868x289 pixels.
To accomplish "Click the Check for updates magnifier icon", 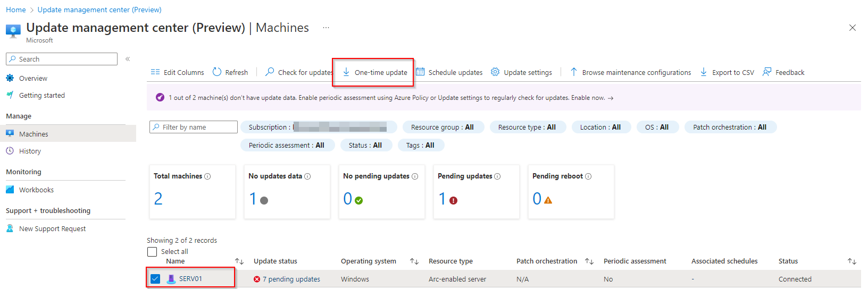I will point(270,72).
